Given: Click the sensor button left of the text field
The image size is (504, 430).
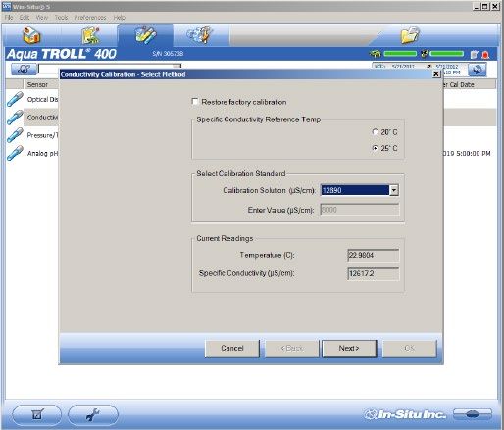Looking at the screenshot, I should (24, 69).
